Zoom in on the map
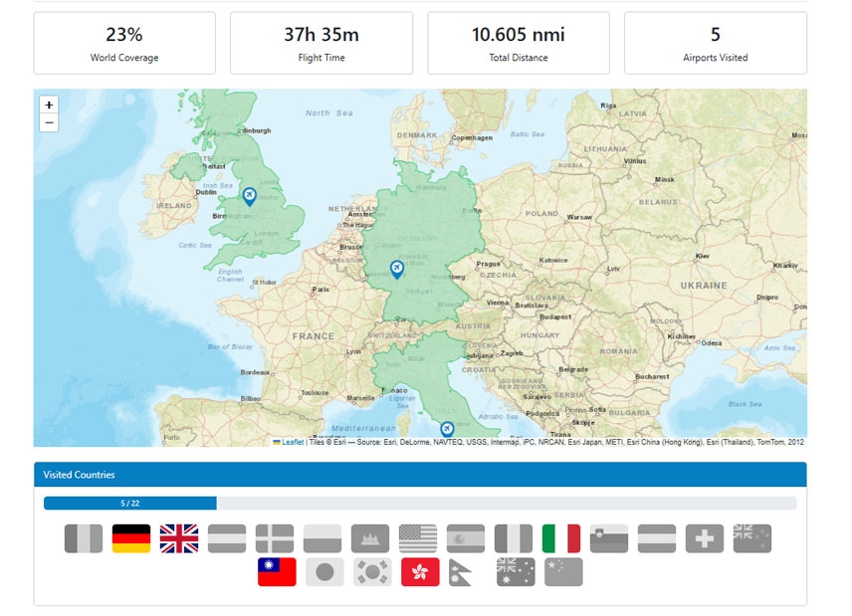 49,104
